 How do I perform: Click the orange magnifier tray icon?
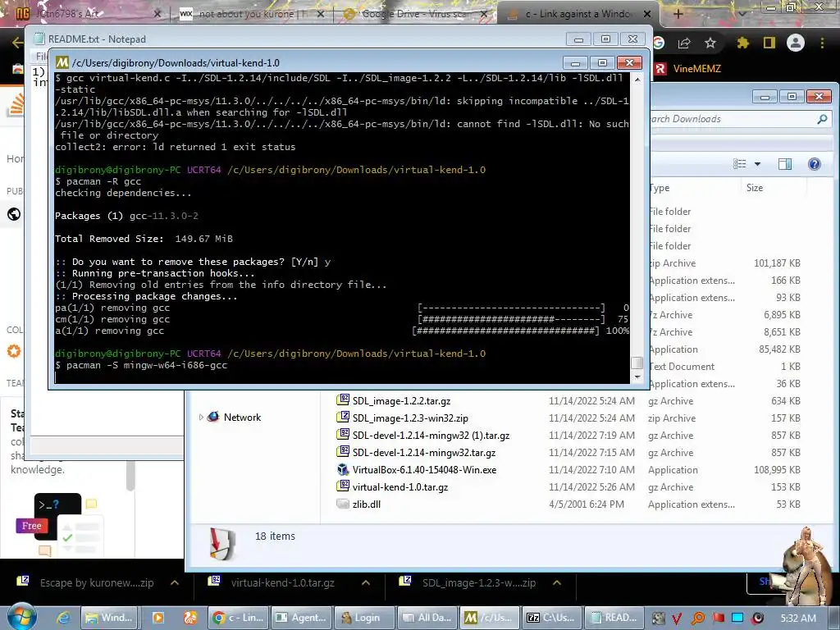[x=698, y=619]
